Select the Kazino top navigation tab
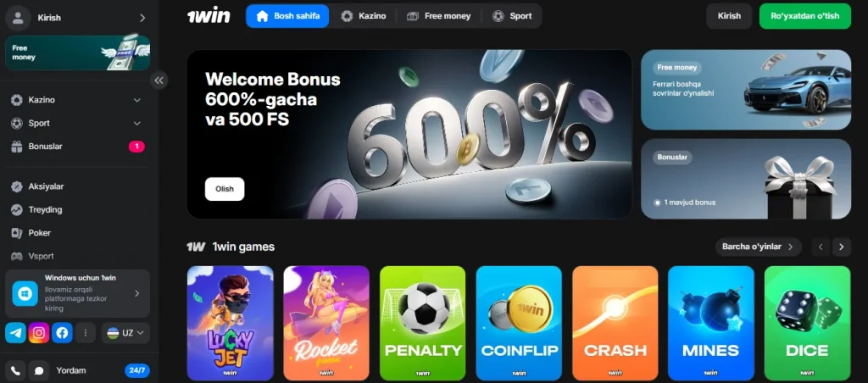This screenshot has height=383, width=868. tap(364, 16)
